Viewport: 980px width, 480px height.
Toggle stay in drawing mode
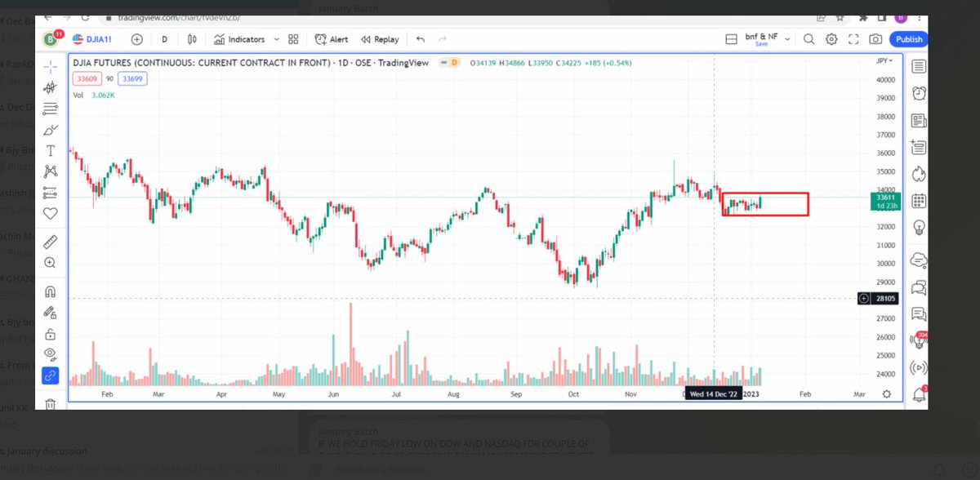[x=51, y=312]
